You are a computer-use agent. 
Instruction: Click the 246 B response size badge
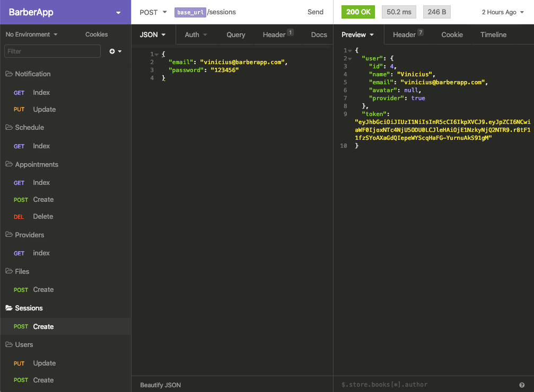(436, 11)
